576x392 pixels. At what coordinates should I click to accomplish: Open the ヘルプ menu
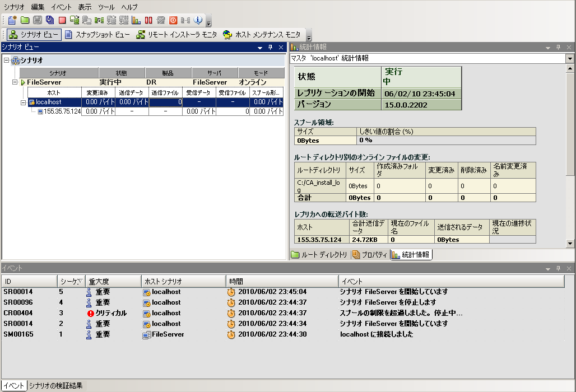[129, 7]
